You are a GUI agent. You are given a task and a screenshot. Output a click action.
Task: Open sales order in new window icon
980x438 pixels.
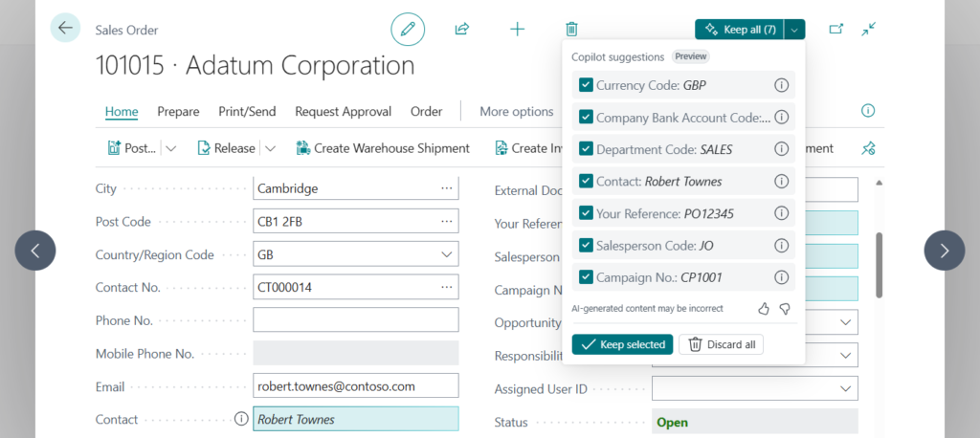pos(835,29)
